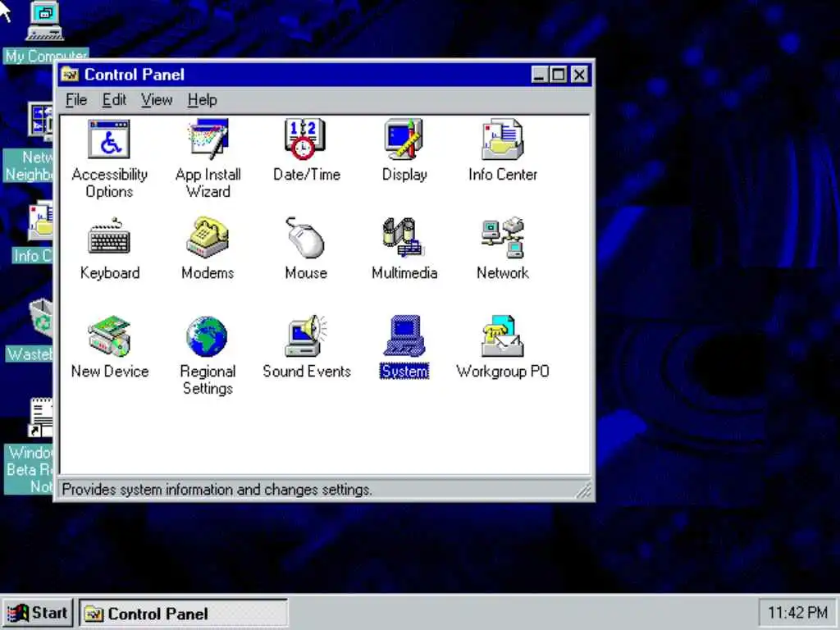
Task: Maximize the Control Panel window
Action: (558, 75)
